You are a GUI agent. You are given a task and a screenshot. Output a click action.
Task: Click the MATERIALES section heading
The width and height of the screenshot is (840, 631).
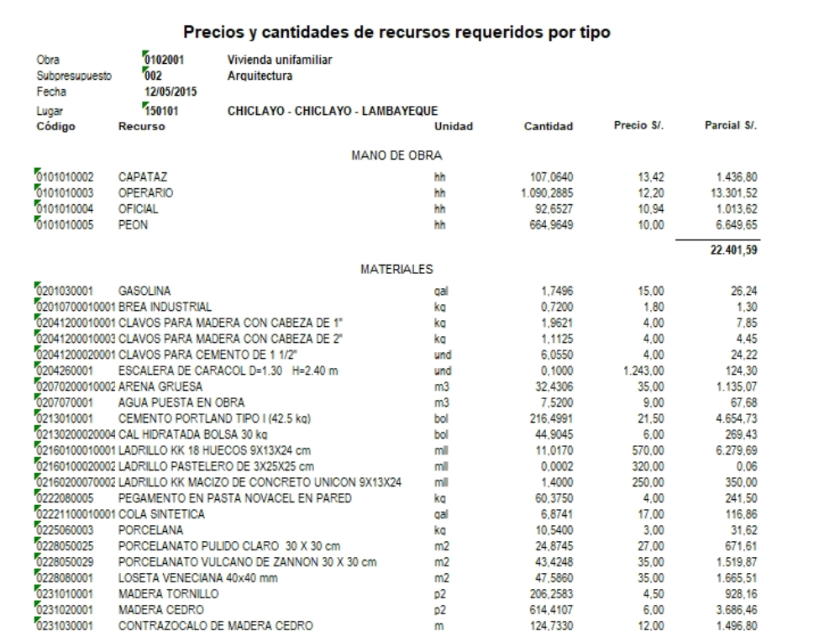[396, 269]
